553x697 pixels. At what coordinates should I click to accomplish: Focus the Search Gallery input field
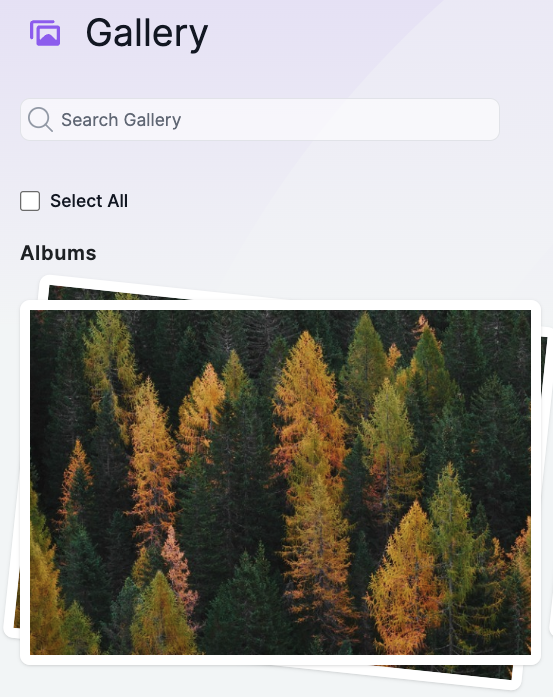tap(260, 120)
